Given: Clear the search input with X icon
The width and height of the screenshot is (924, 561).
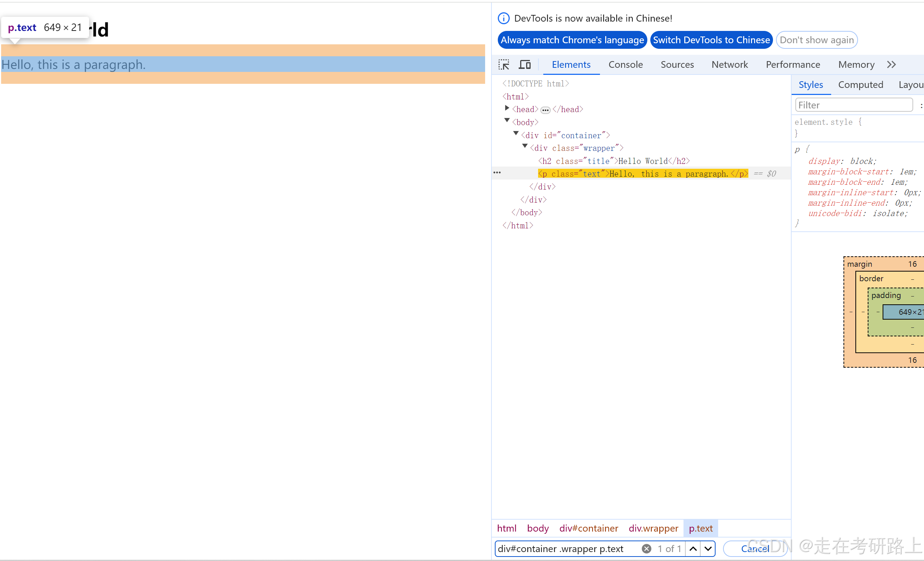Looking at the screenshot, I should pos(646,549).
